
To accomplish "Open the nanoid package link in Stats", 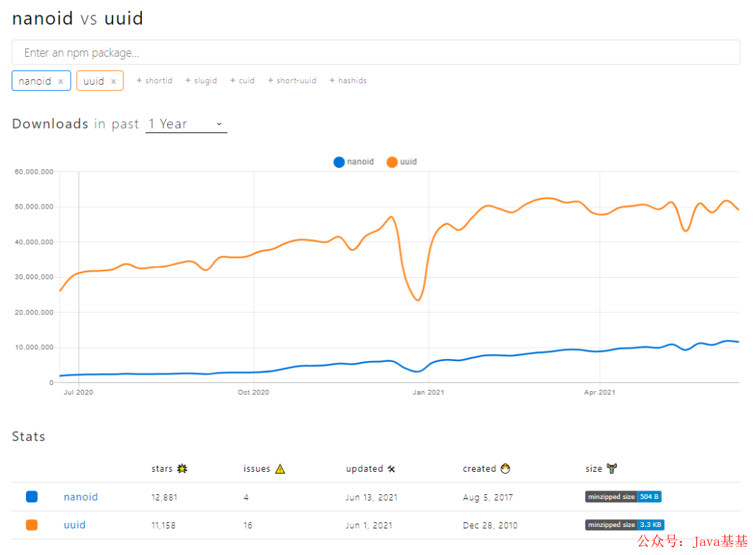I will pyautogui.click(x=80, y=497).
